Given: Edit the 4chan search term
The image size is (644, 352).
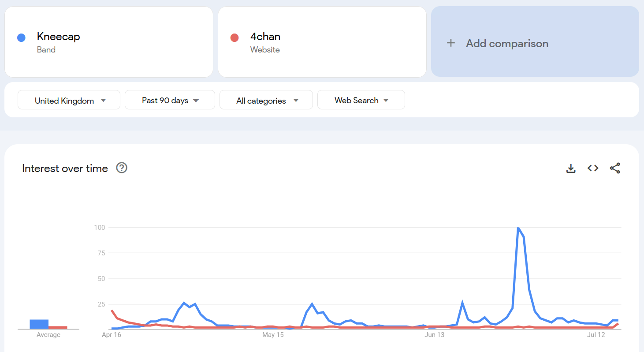Looking at the screenshot, I should (322, 41).
